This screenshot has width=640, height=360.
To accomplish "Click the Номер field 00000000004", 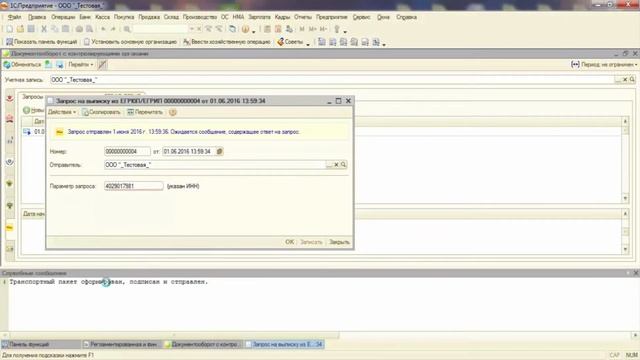I will point(127,151).
